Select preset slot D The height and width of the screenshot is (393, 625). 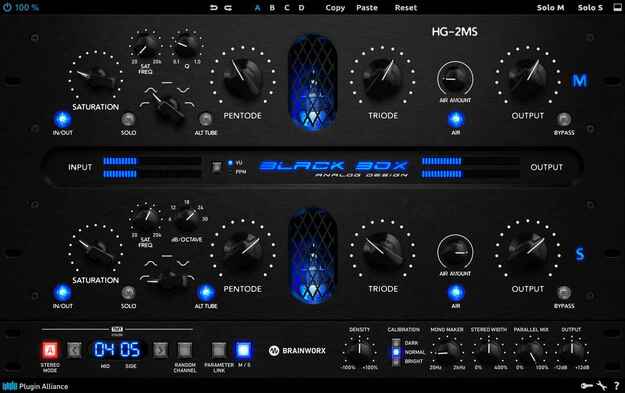tap(301, 8)
